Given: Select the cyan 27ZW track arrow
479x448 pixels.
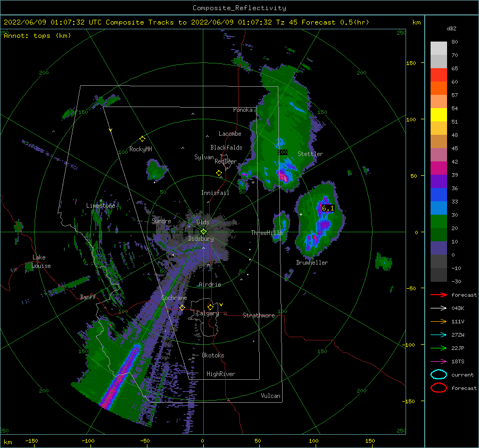Looking at the screenshot, I should click(x=439, y=335).
